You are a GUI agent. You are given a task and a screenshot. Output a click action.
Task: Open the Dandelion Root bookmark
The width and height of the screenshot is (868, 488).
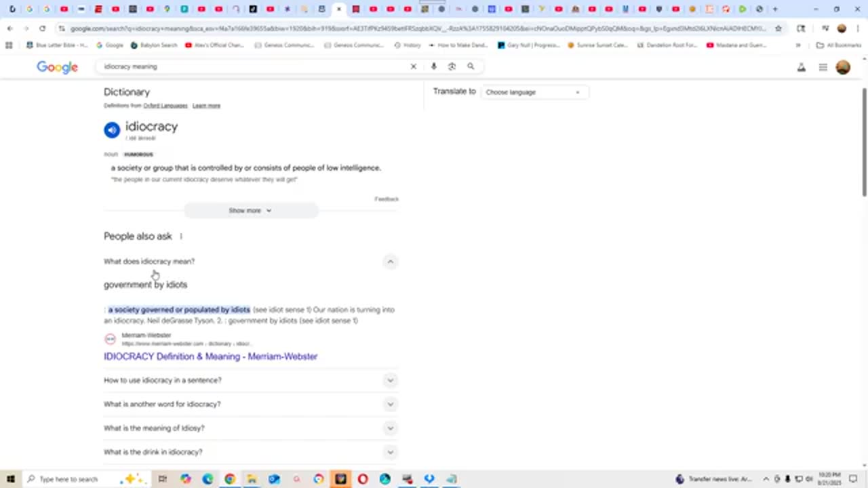[668, 45]
